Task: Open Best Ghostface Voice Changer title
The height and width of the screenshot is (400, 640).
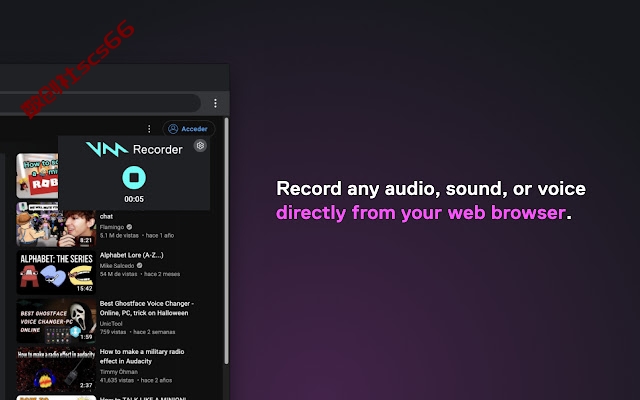Action: (x=147, y=308)
